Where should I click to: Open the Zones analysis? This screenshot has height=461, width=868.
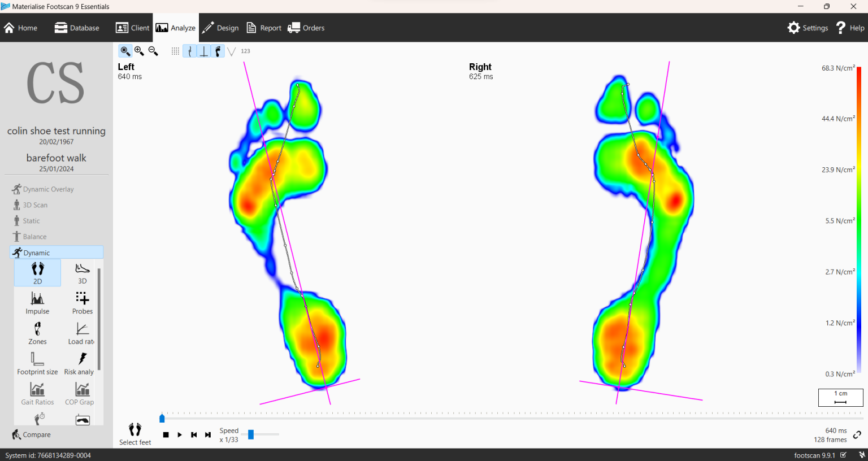[x=37, y=333]
